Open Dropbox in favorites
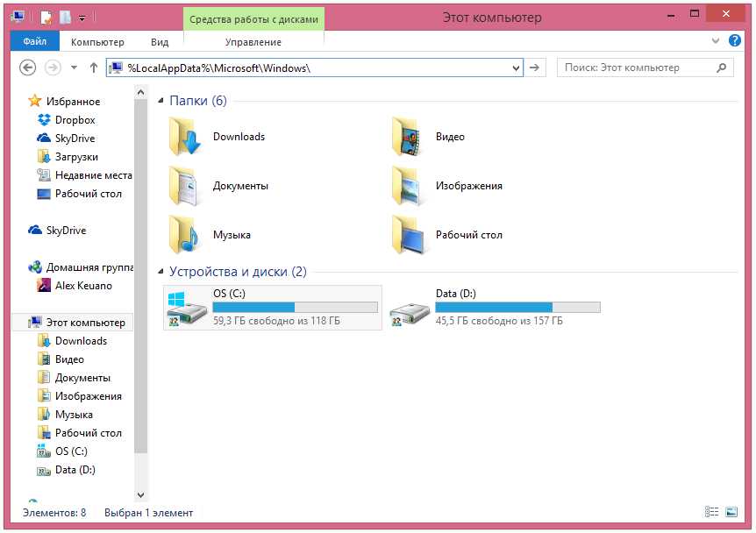 coord(66,119)
